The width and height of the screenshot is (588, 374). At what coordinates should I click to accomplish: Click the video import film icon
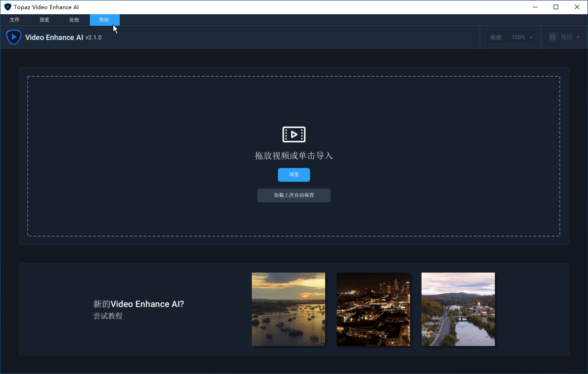[294, 134]
